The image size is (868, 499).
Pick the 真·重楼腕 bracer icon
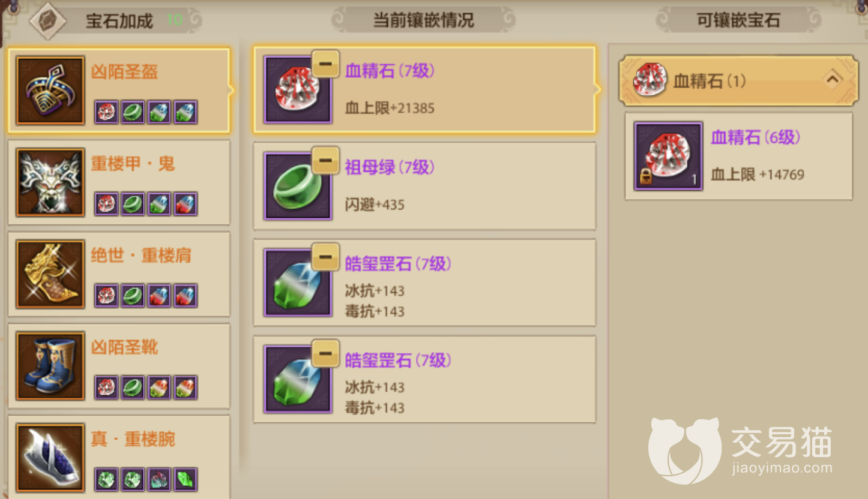click(50, 458)
